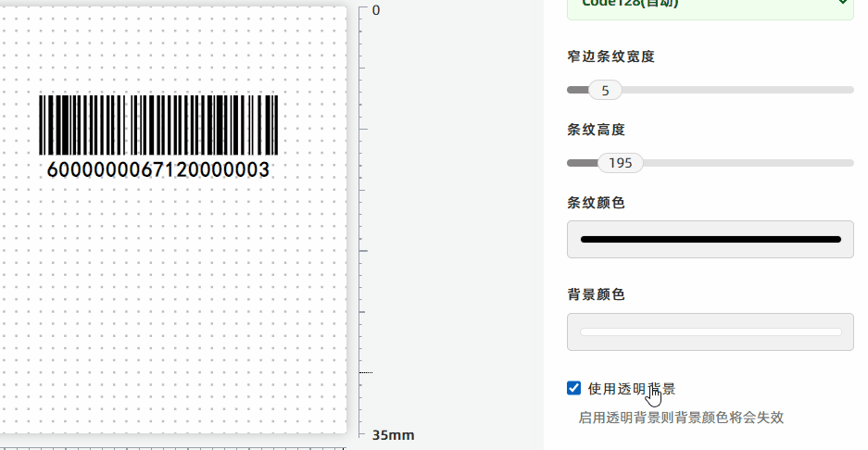Click the dotted marker line on the vertical ruler

click(x=366, y=372)
